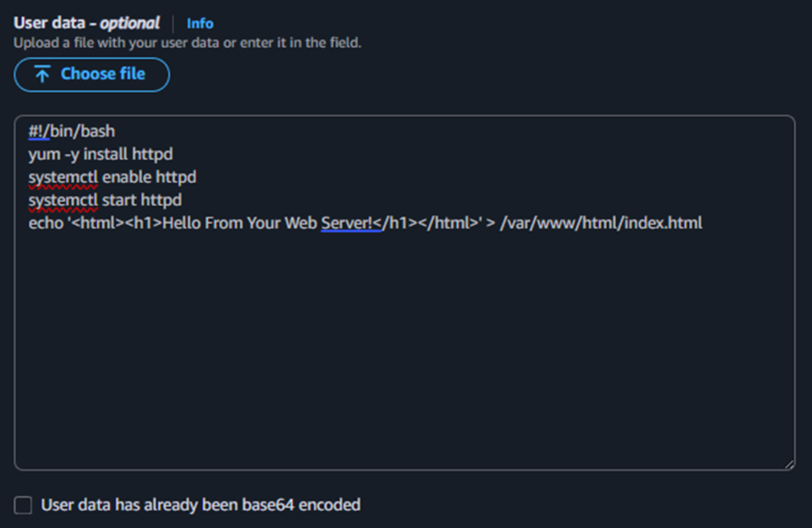Click /var/www/html/index.html path in the script
This screenshot has width=812, height=528.
pos(602,222)
